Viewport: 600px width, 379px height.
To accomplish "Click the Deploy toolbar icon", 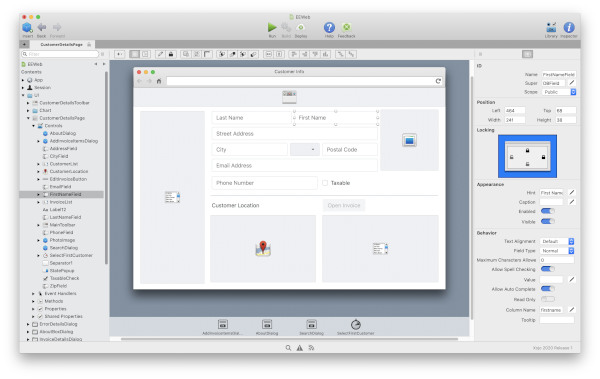I will [301, 27].
